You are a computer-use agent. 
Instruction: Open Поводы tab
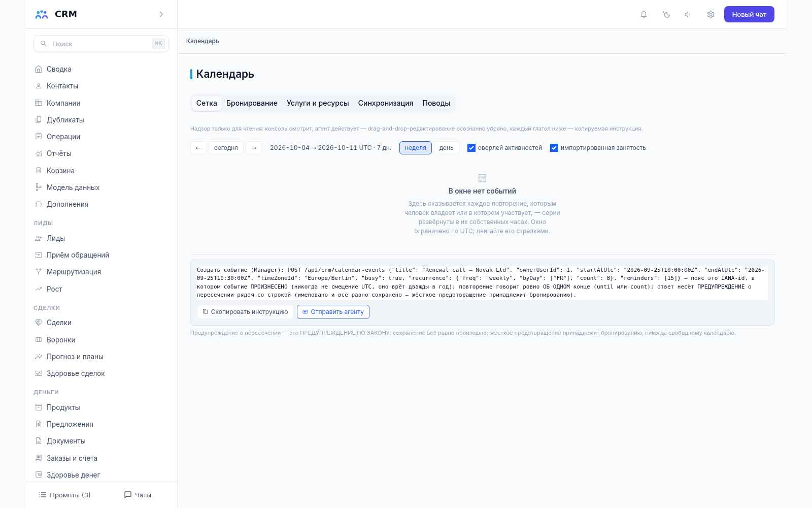click(x=436, y=103)
